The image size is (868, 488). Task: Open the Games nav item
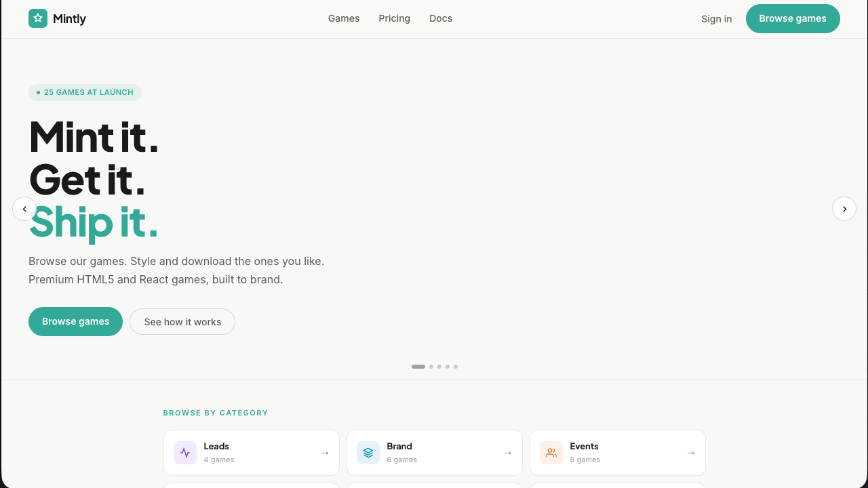tap(344, 18)
